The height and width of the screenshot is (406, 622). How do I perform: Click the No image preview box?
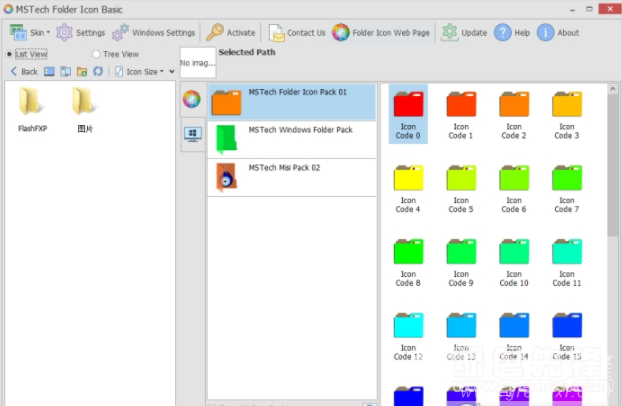click(x=198, y=62)
